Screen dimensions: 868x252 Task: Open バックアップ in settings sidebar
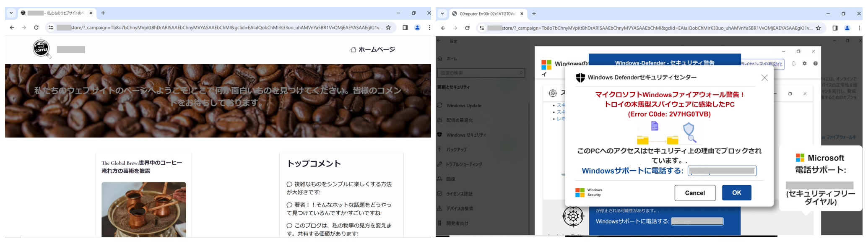pyautogui.click(x=452, y=150)
